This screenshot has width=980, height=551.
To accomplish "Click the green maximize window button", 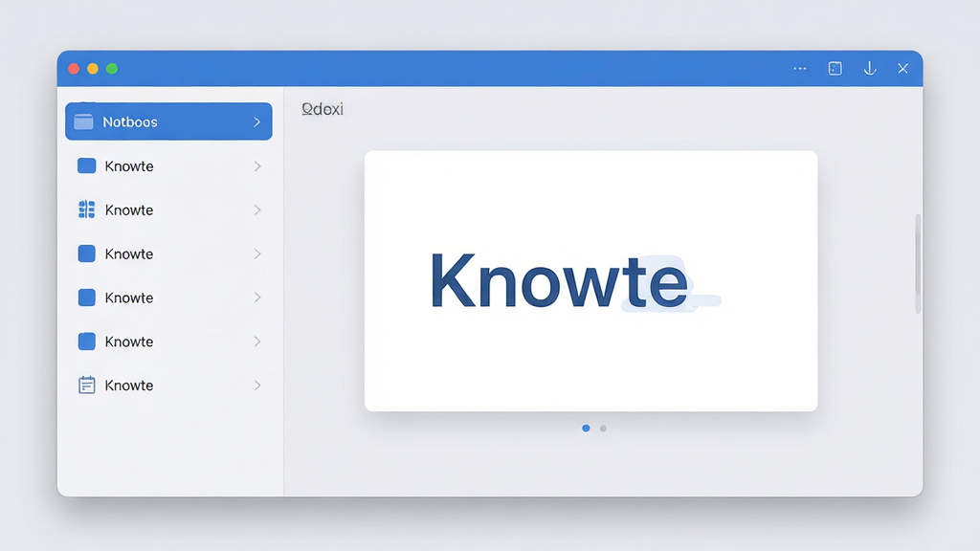I will pos(112,69).
